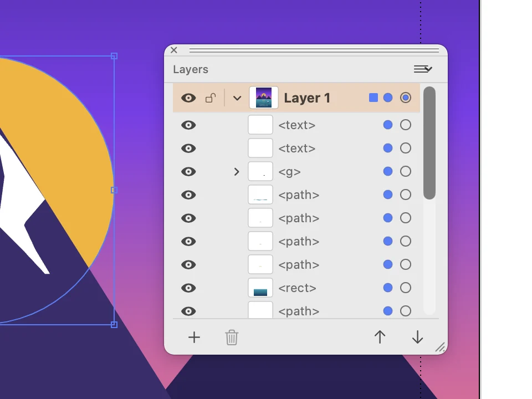Click Layer 1's blue square color indicator
Viewport: 532px width, 399px height.
(373, 98)
